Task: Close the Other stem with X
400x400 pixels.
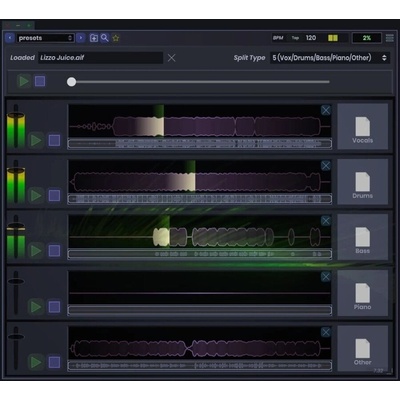Action: (x=326, y=332)
